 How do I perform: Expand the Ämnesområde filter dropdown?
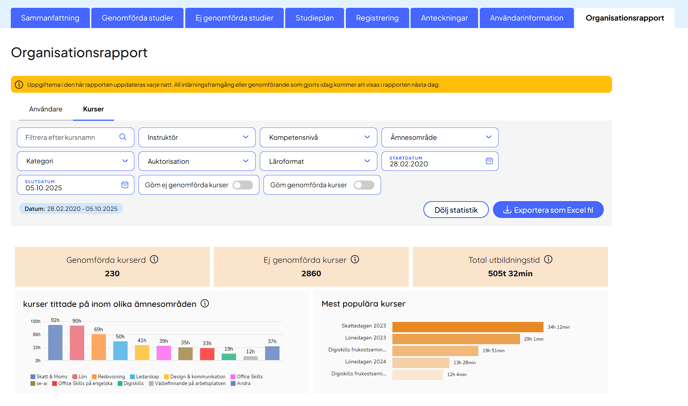point(439,137)
